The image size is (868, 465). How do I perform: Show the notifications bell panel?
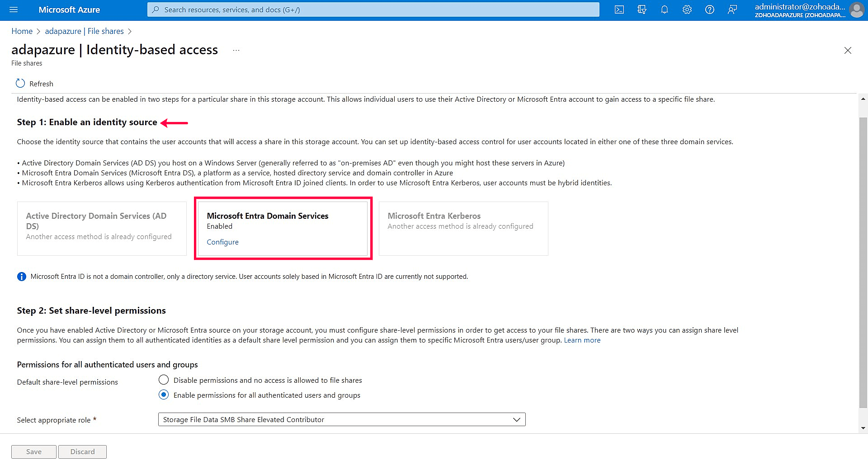665,9
